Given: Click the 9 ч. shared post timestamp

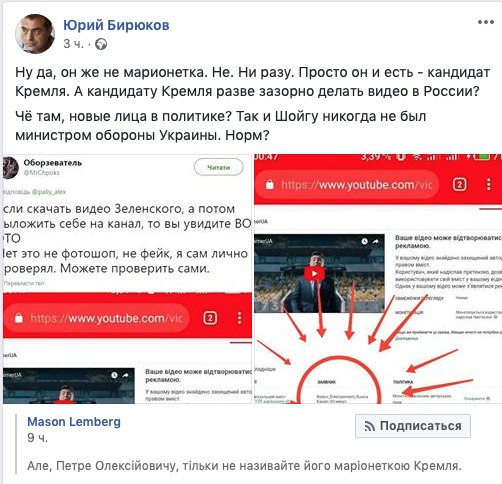Looking at the screenshot, I should [x=37, y=437].
